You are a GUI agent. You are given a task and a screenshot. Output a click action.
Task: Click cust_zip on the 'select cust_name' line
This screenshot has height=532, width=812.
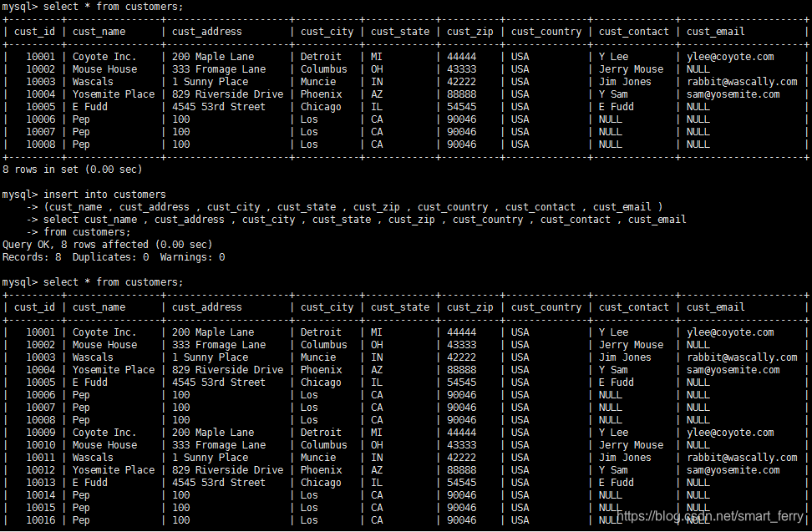[412, 220]
